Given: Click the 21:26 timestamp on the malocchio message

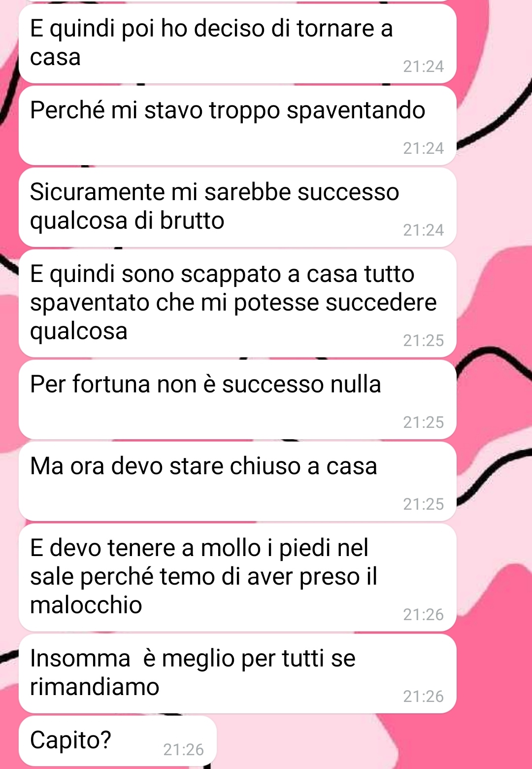Looking at the screenshot, I should coord(423,615).
